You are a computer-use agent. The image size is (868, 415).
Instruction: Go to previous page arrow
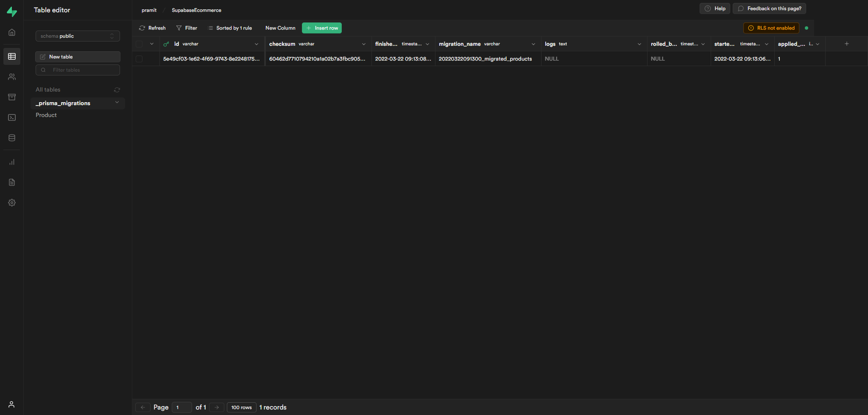coord(143,407)
